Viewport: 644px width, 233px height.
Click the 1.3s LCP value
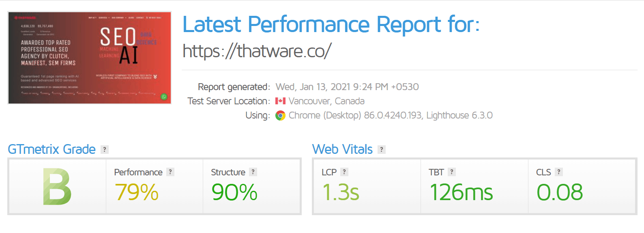click(x=341, y=192)
